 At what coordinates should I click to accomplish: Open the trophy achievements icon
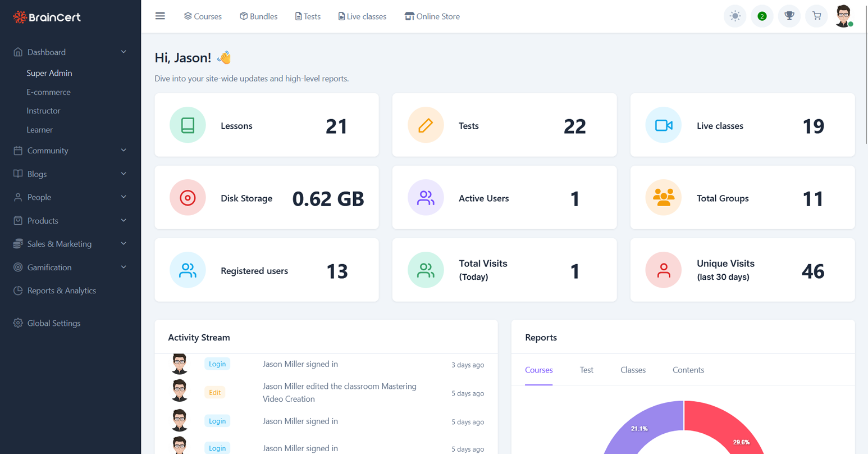click(x=789, y=16)
